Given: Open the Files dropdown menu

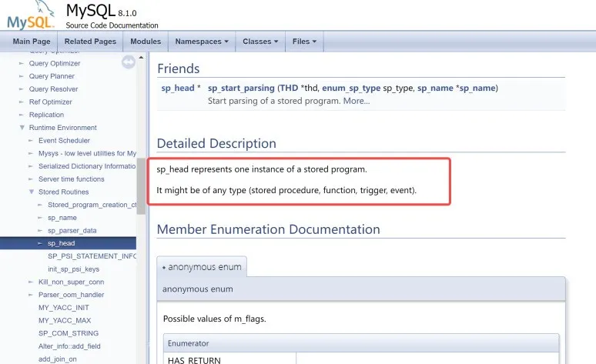Looking at the screenshot, I should point(304,42).
